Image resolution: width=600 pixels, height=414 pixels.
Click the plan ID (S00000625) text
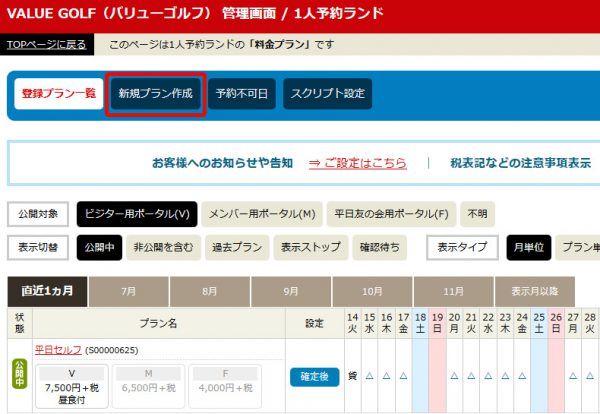click(111, 350)
